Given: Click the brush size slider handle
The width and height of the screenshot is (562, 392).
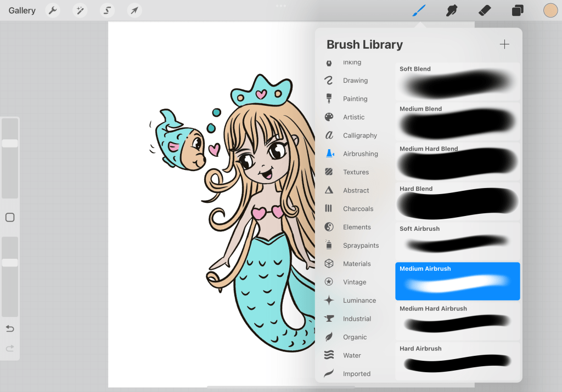Looking at the screenshot, I should click(x=10, y=143).
